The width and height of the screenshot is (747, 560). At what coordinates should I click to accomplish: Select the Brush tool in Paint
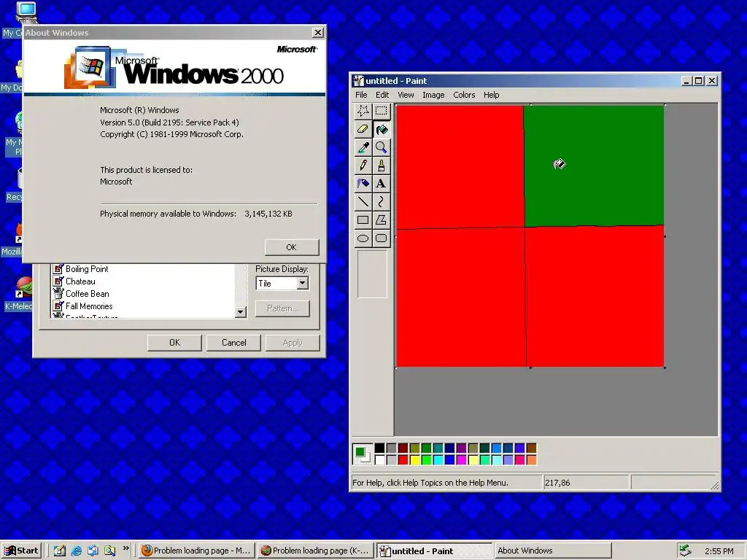coord(381,166)
